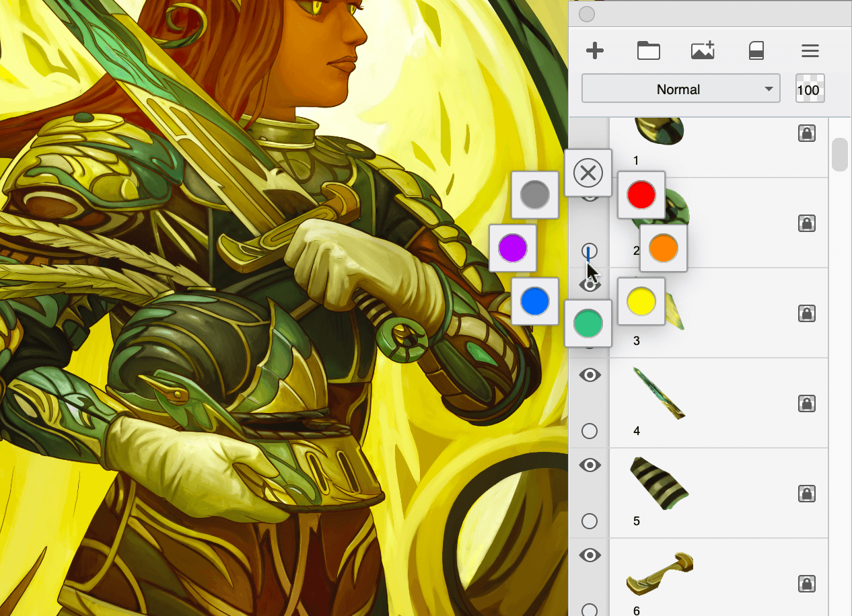Toggle the lock on layer 2
Image resolution: width=852 pixels, height=616 pixels.
[x=806, y=223]
